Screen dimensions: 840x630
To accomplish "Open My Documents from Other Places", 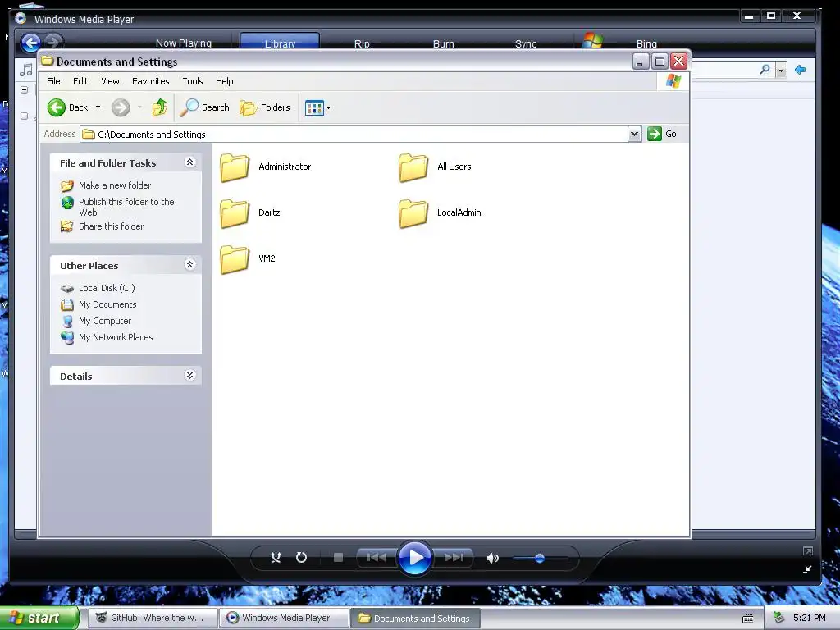I will coord(107,304).
